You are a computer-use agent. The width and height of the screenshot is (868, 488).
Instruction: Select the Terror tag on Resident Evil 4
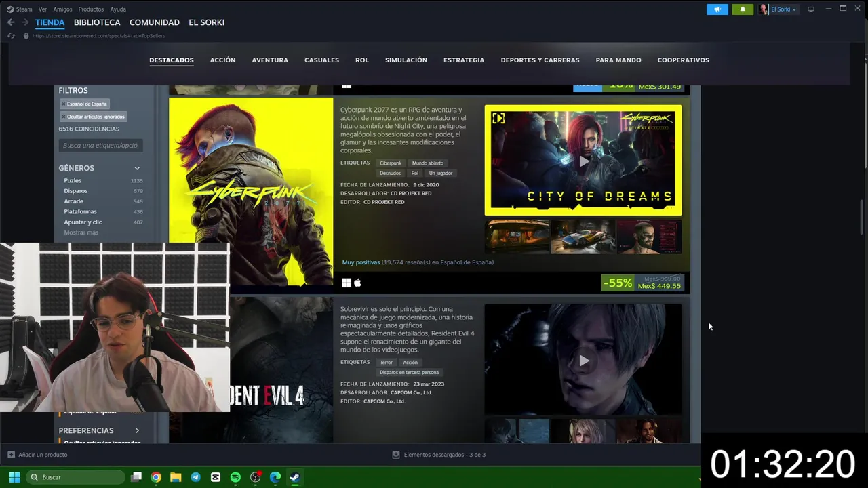click(386, 363)
